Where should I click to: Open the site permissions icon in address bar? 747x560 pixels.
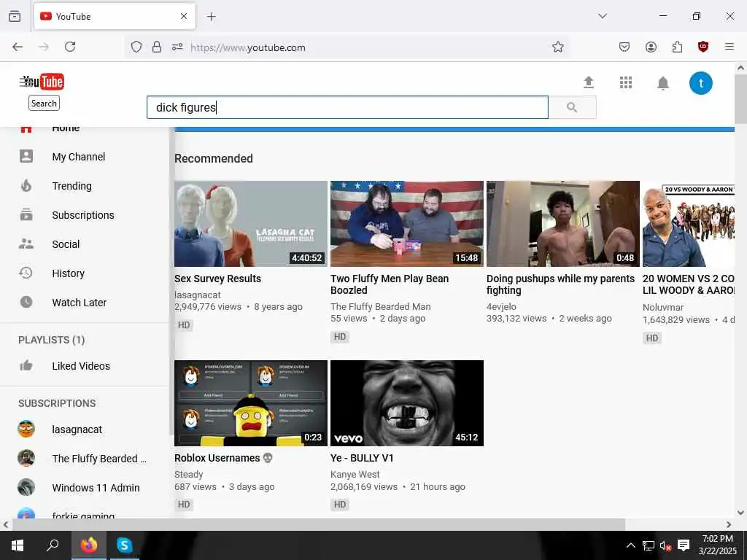point(177,47)
